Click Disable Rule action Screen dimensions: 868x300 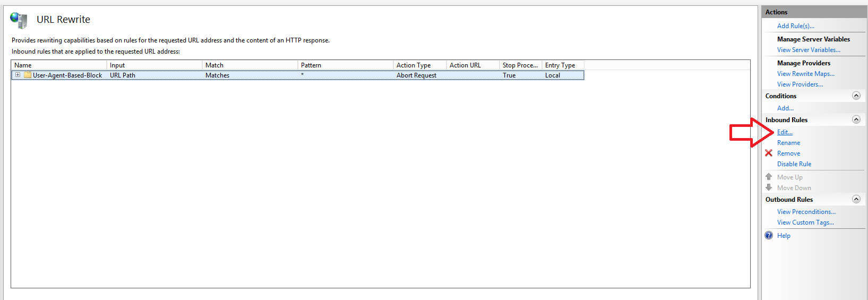pos(794,164)
